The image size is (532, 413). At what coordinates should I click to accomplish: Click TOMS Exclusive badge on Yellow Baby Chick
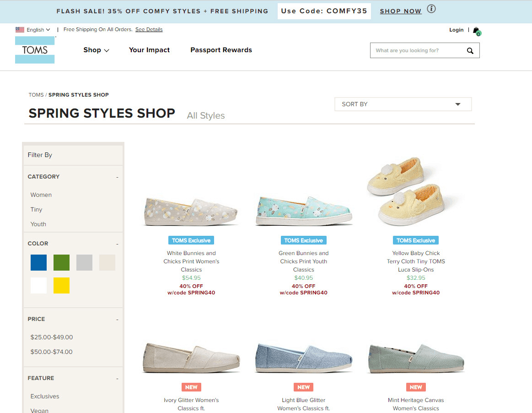(416, 240)
